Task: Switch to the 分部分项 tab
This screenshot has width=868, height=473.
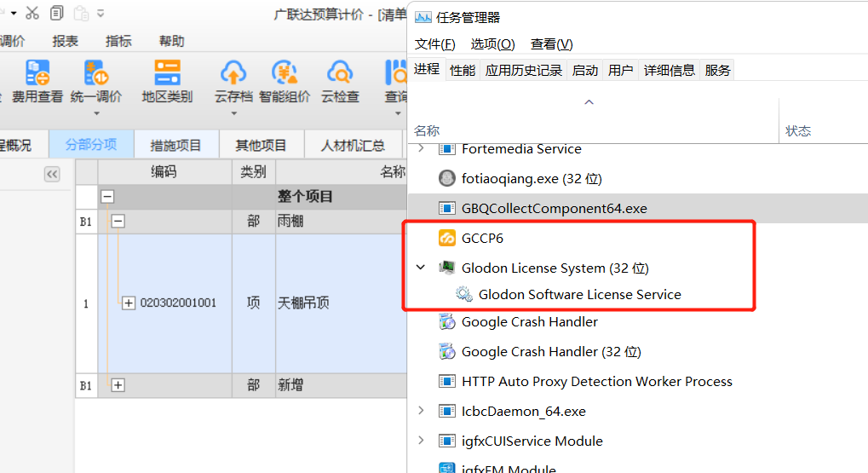Action: pyautogui.click(x=91, y=145)
